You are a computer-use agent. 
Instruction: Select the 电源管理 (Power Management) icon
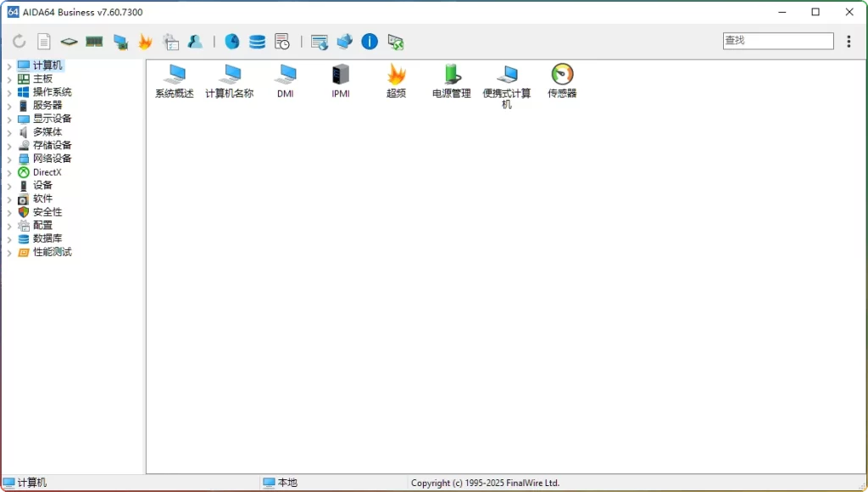click(450, 81)
